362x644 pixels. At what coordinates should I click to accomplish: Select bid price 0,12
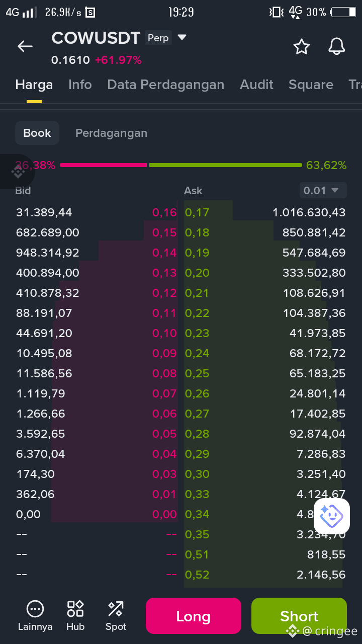click(x=164, y=293)
